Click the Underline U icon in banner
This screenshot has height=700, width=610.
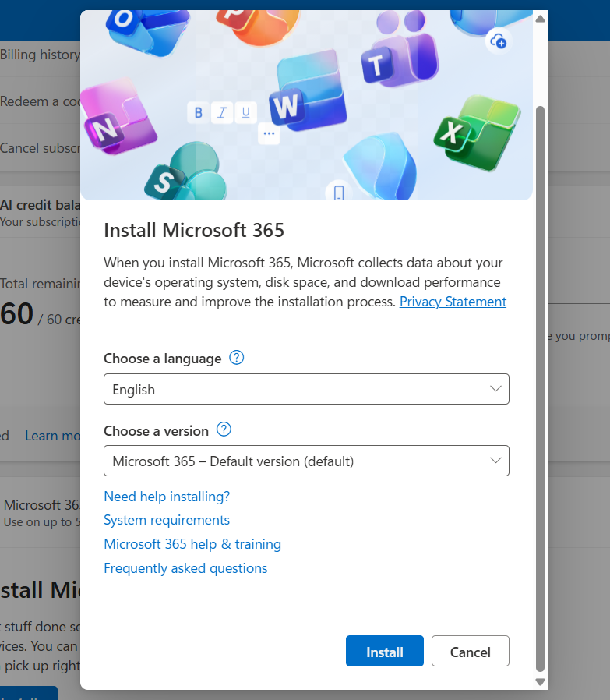tap(245, 112)
